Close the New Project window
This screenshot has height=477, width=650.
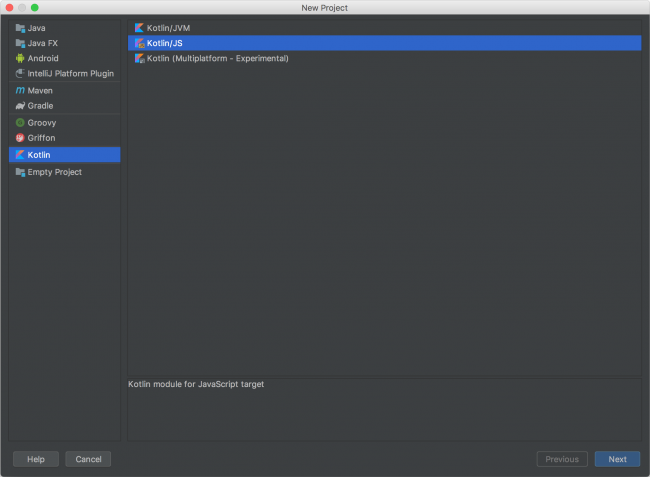pyautogui.click(x=9, y=8)
